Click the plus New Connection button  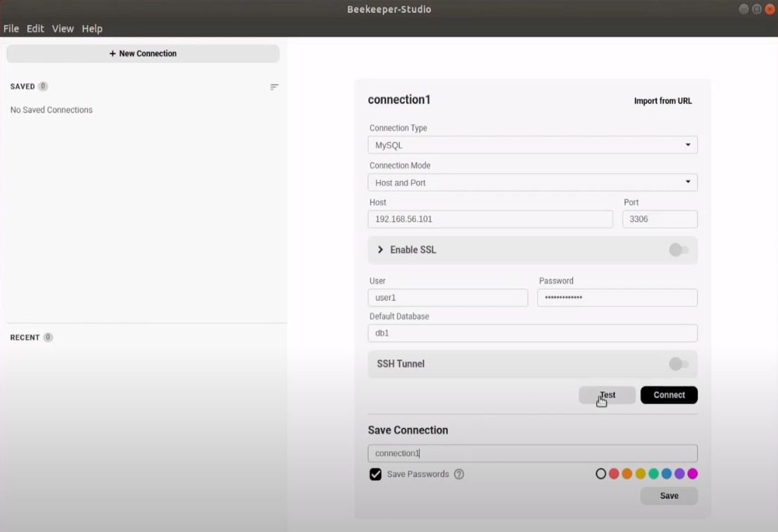(x=143, y=53)
